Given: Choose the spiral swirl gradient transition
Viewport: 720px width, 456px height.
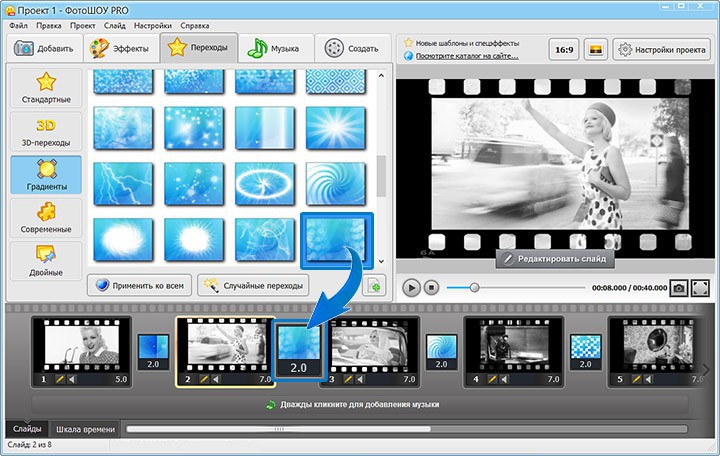Looking at the screenshot, I should 336,184.
